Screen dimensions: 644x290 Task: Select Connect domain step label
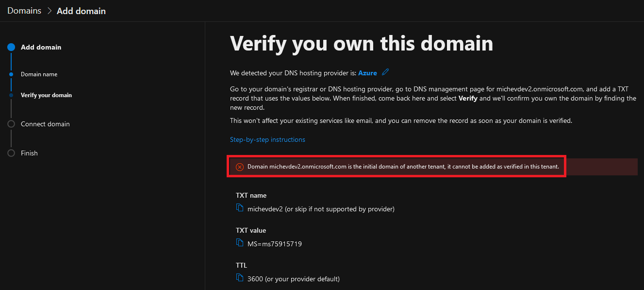pos(45,124)
